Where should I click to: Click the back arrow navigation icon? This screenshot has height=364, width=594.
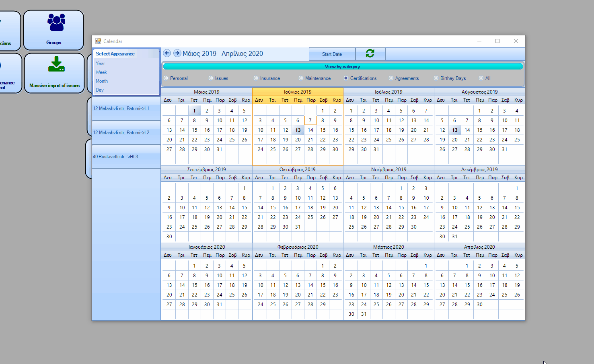click(x=167, y=53)
